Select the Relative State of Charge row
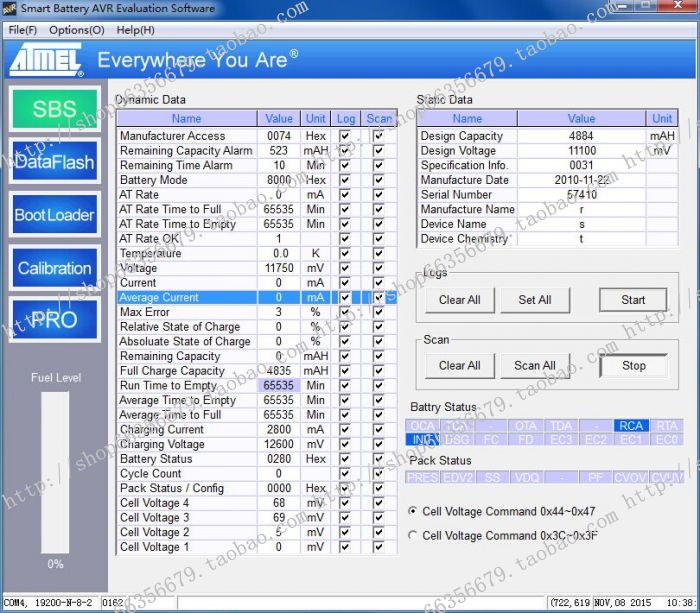This screenshot has height=613, width=700. tap(257, 327)
